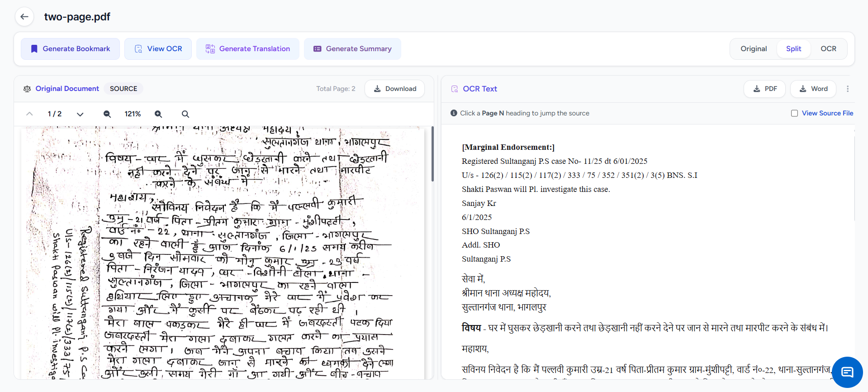868x392 pixels.
Task: Click the document viewer vertical scrollbar
Action: point(432,154)
